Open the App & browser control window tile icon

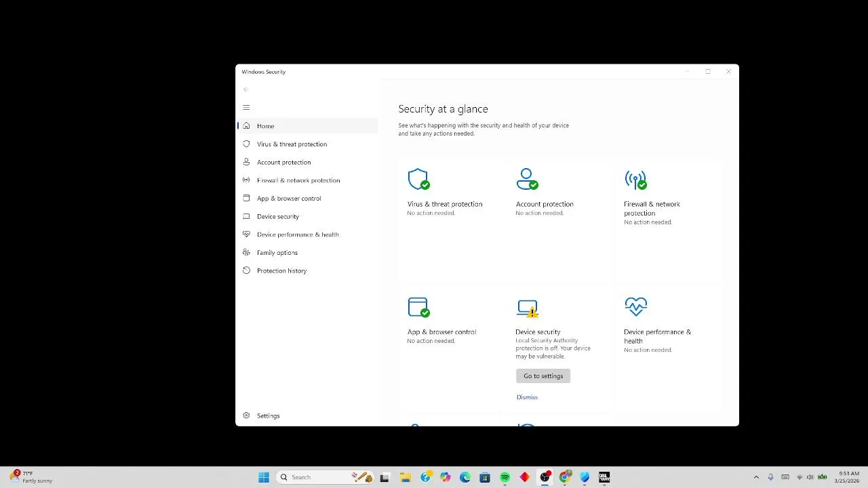point(418,307)
